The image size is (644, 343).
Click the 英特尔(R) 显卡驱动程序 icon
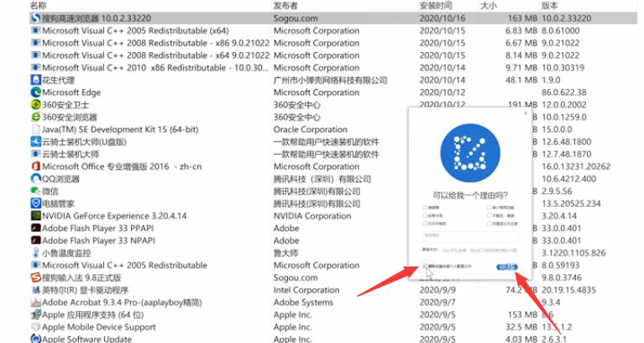coord(36,290)
